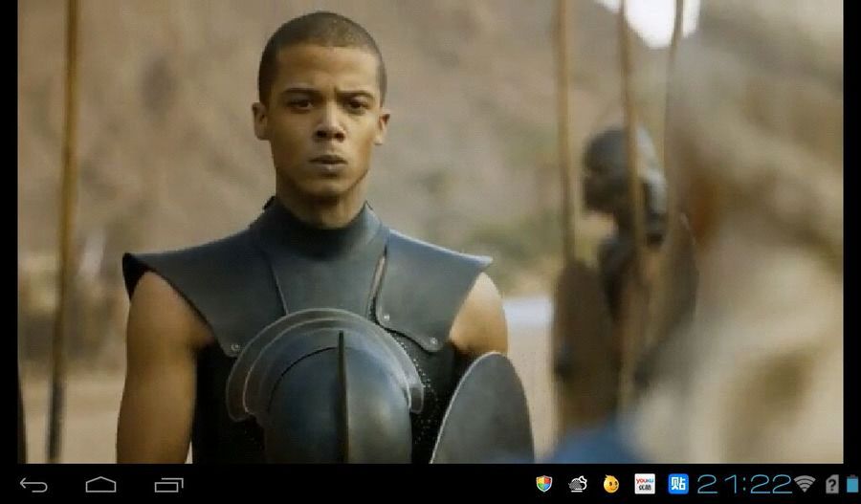Open the colorful shield security notification
861x504 pixels.
(x=543, y=484)
